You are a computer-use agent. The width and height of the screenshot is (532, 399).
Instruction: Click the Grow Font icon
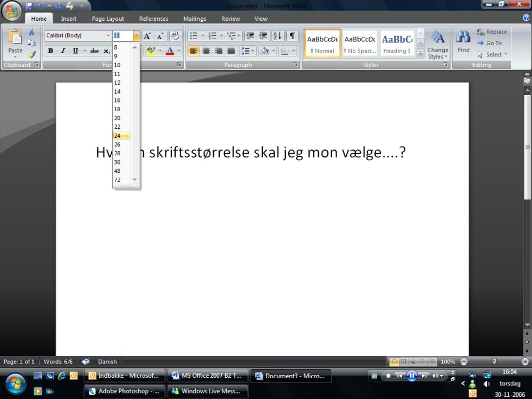tap(147, 36)
